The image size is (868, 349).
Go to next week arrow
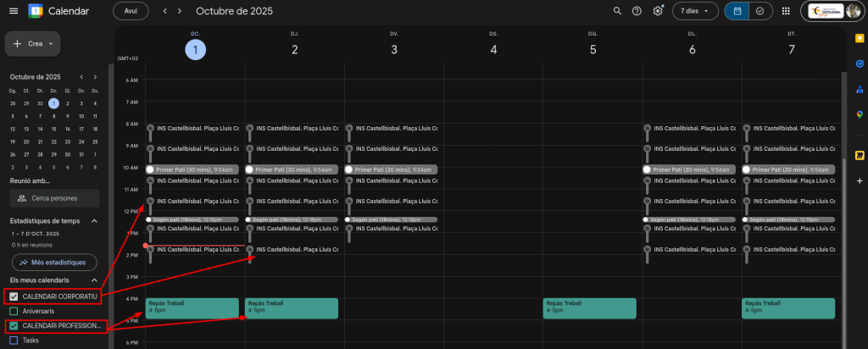(x=180, y=11)
